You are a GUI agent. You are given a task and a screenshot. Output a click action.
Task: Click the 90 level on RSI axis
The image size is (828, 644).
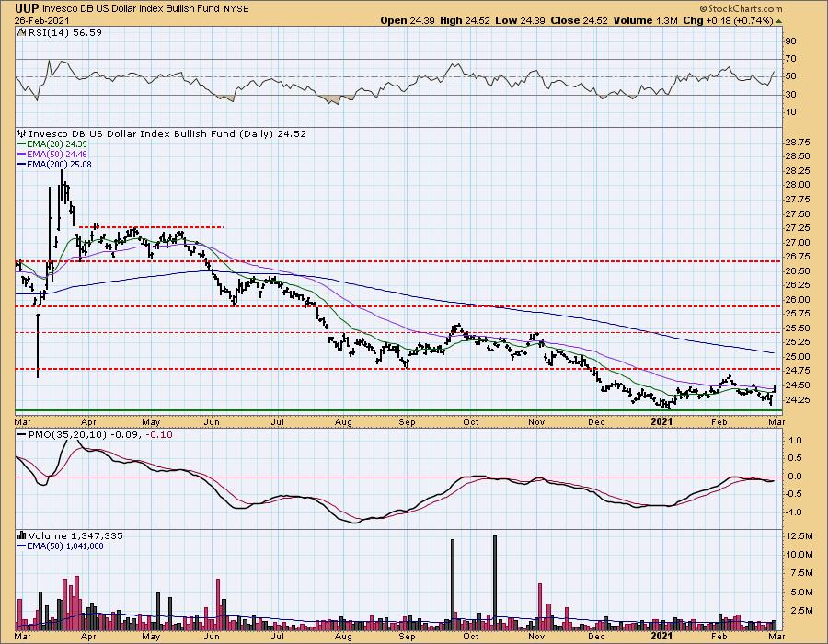click(x=790, y=40)
